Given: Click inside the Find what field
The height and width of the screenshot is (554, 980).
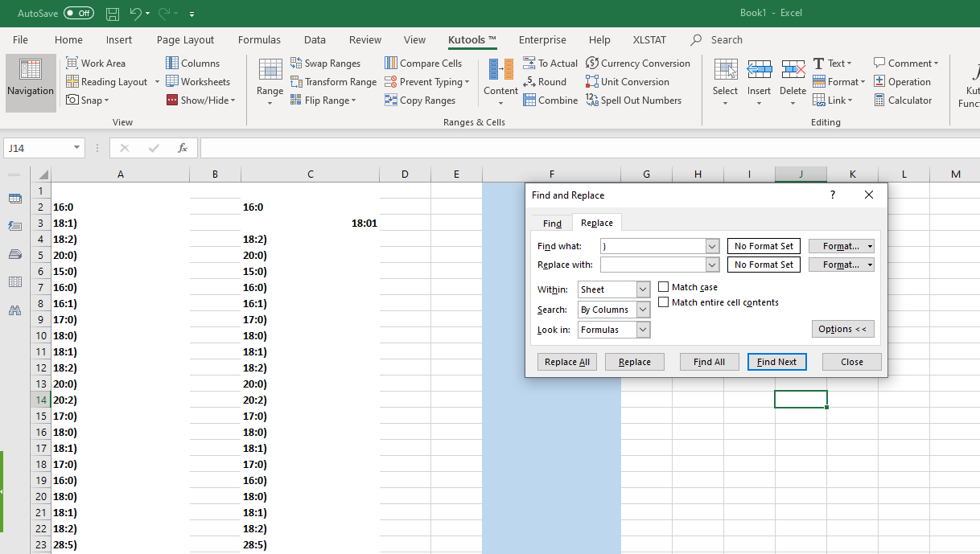Looking at the screenshot, I should 652,246.
